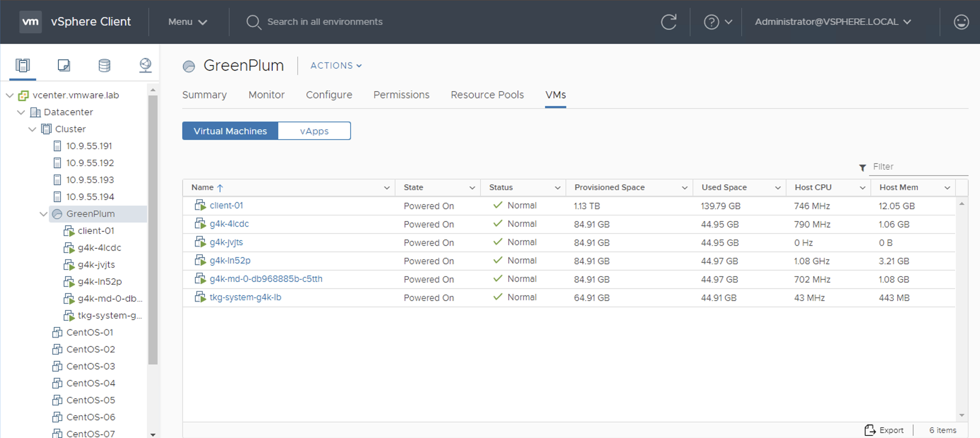
Task: Open the ACTIONS dropdown
Action: [x=336, y=65]
